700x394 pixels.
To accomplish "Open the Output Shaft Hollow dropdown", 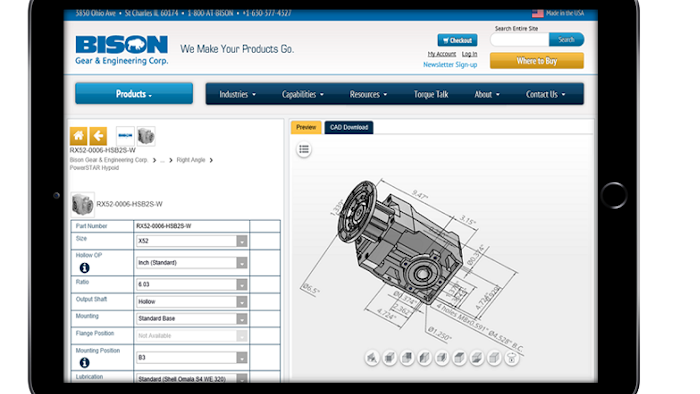I will coord(192,302).
